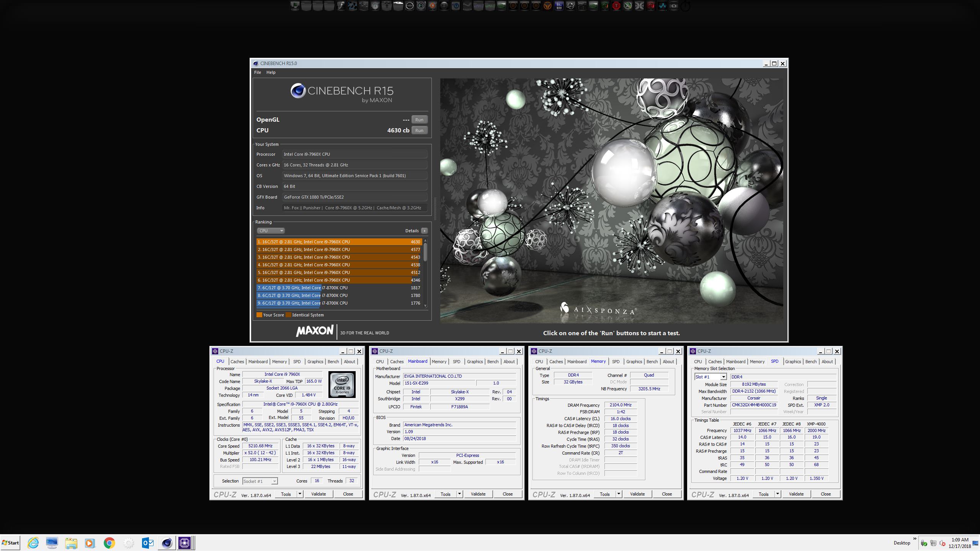Click the BIOS Date 08/24/2018 field
The height and width of the screenshot is (551, 980).
click(459, 439)
